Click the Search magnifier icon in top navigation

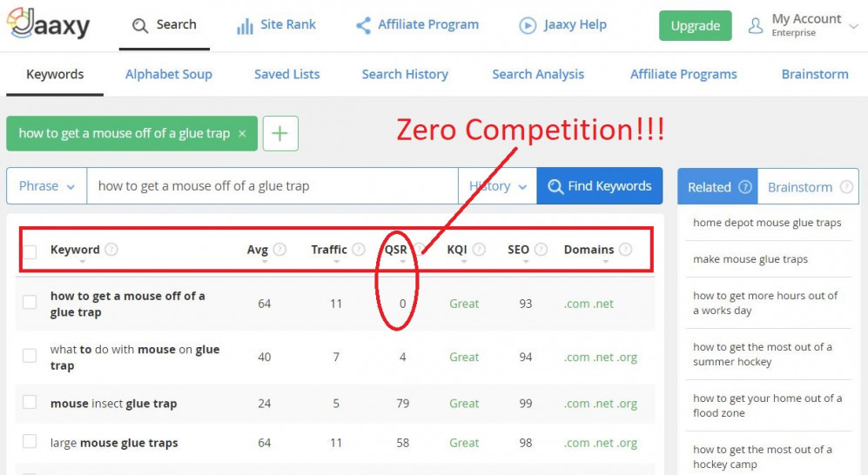pyautogui.click(x=140, y=25)
